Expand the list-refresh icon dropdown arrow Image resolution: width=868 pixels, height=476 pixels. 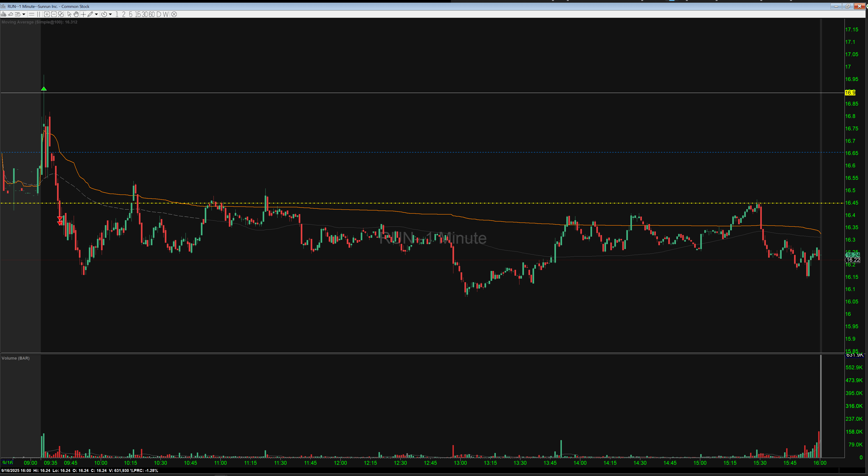(24, 14)
